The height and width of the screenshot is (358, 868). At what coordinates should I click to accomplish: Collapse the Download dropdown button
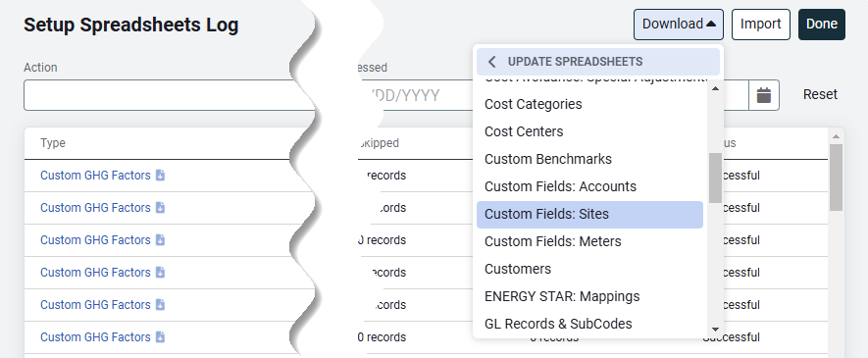click(x=678, y=25)
